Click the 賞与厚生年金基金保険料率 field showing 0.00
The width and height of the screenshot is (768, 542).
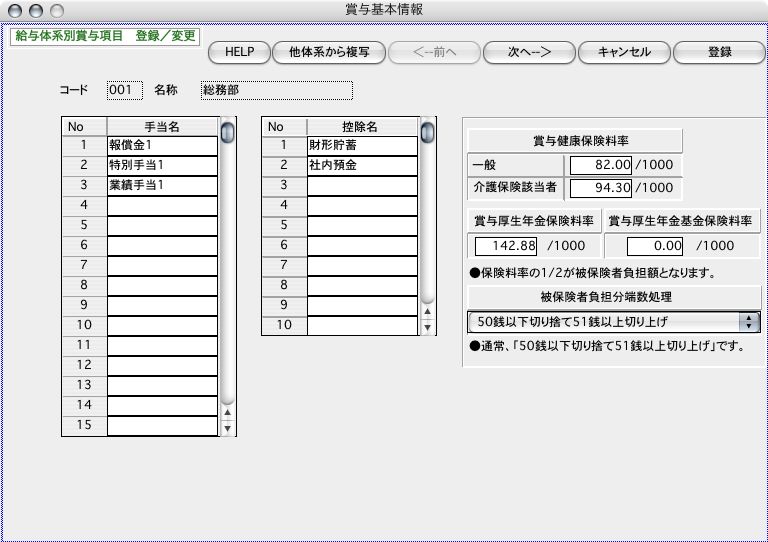(654, 245)
